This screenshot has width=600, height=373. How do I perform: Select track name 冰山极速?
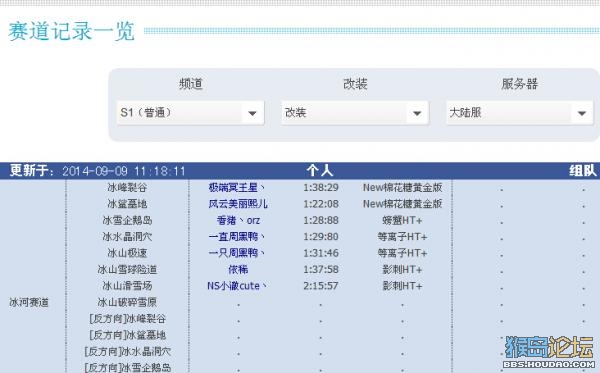pos(127,253)
